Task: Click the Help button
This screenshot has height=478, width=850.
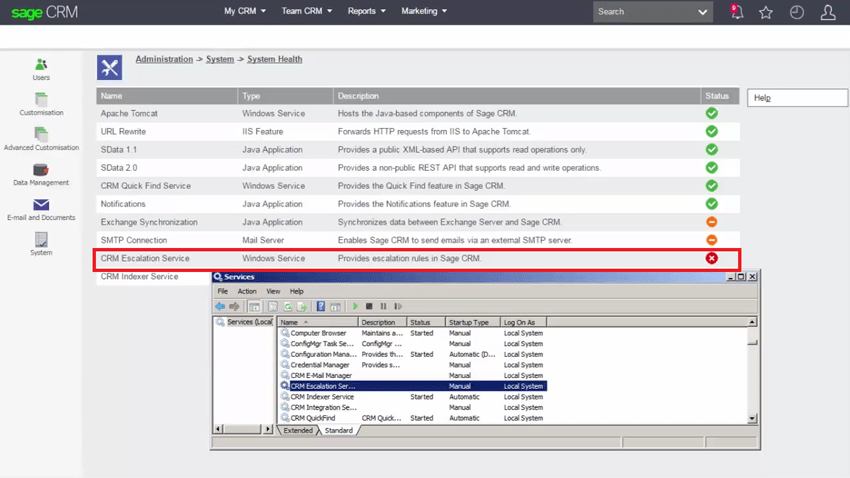Action: 797,98
